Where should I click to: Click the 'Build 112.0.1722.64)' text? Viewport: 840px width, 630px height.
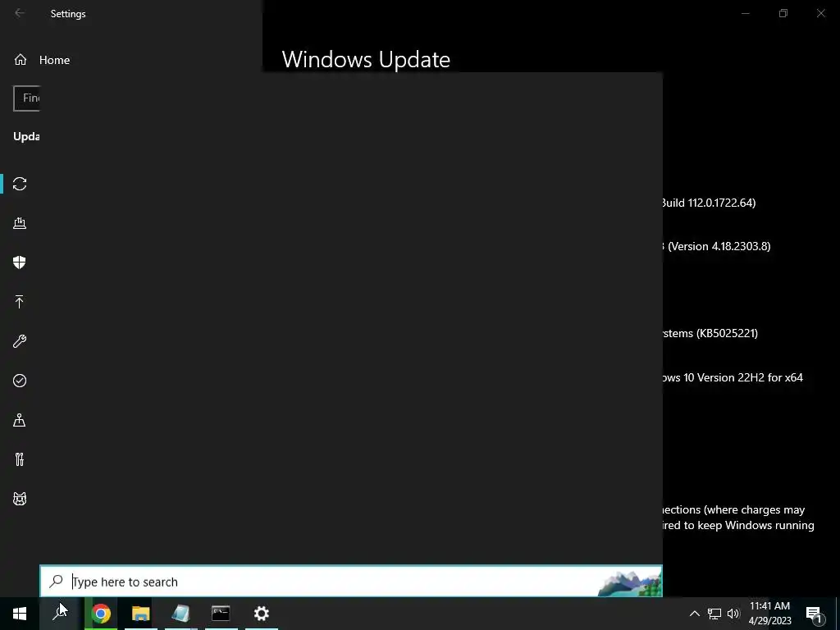pos(710,203)
